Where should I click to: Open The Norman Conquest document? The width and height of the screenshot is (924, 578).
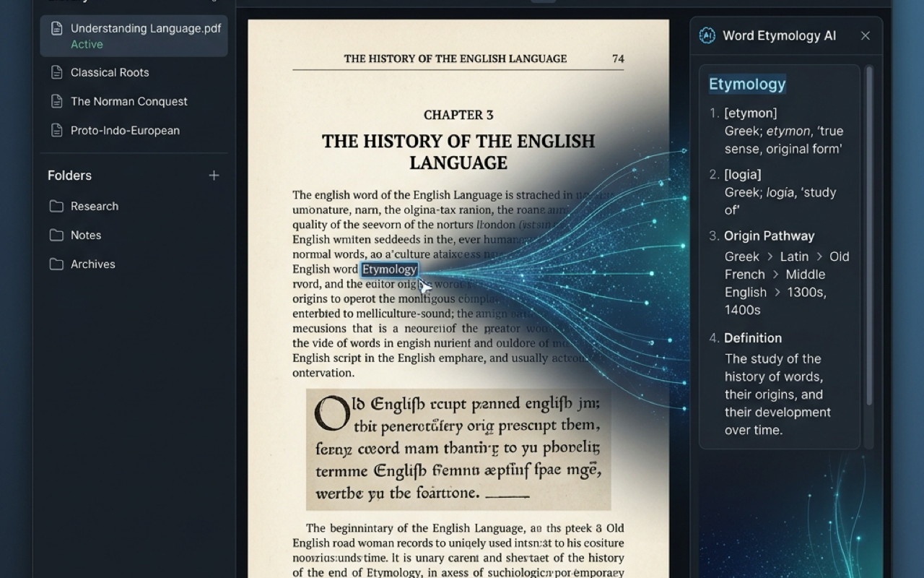(129, 101)
